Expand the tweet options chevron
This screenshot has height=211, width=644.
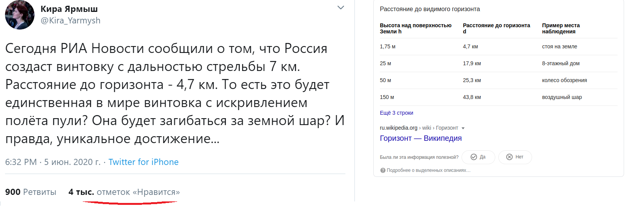tap(340, 8)
